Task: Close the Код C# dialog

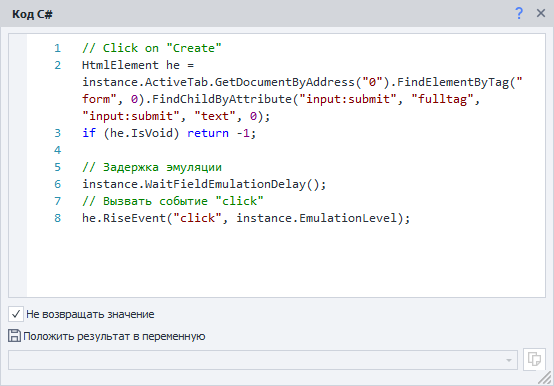Action: (x=541, y=13)
